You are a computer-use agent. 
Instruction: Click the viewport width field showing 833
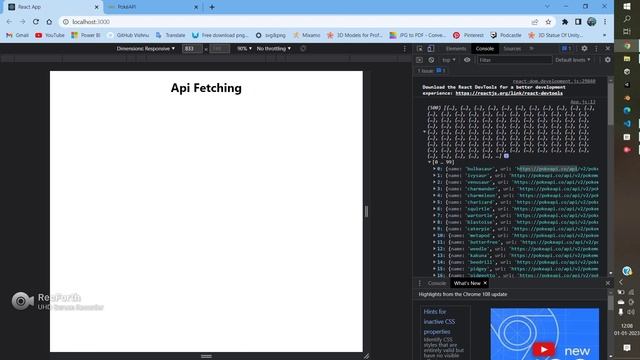(x=192, y=49)
